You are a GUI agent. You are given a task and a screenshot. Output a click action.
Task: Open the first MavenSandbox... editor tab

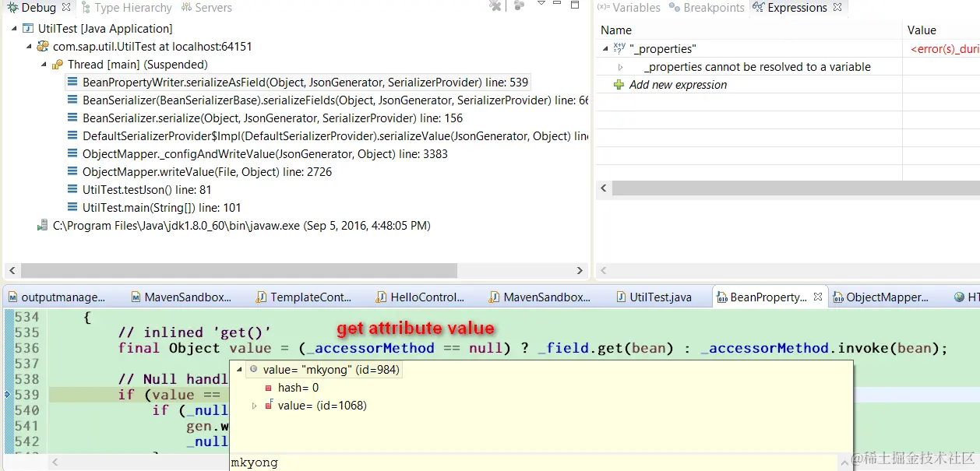[182, 297]
